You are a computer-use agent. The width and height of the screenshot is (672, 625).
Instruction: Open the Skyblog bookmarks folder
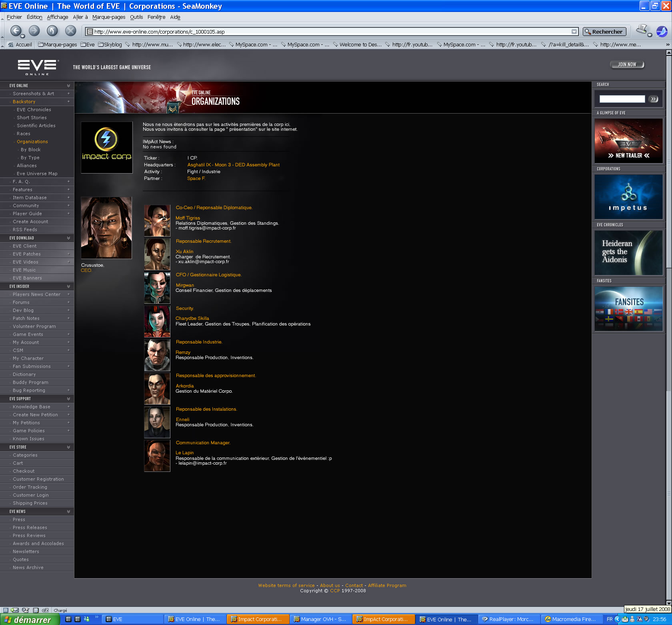tap(110, 44)
